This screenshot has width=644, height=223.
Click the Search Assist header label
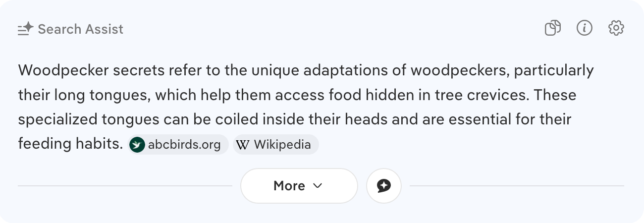pos(80,29)
